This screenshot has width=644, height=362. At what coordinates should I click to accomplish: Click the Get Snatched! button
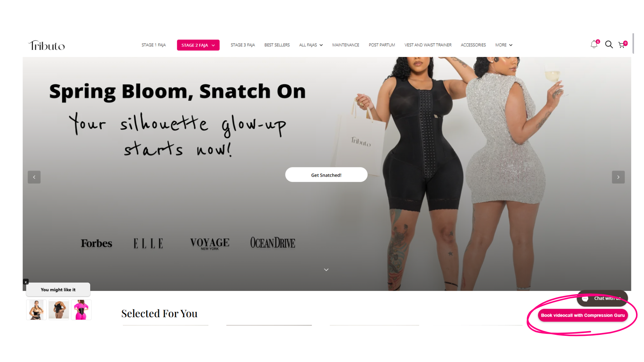pyautogui.click(x=326, y=175)
